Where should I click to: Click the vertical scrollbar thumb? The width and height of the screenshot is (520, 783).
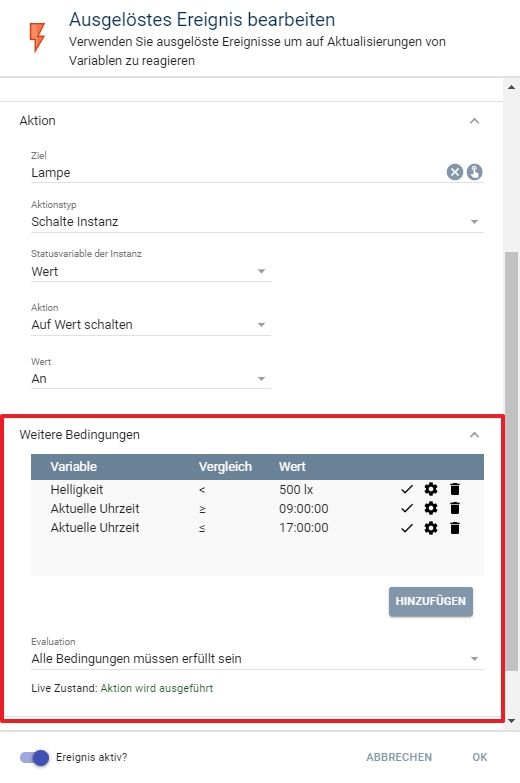(511, 461)
